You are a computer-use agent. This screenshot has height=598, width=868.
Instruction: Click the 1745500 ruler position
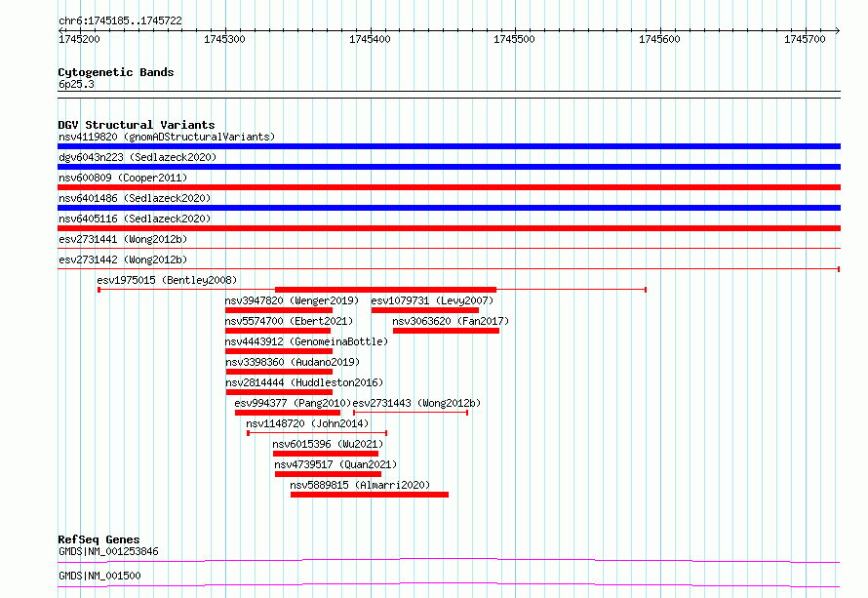(514, 39)
